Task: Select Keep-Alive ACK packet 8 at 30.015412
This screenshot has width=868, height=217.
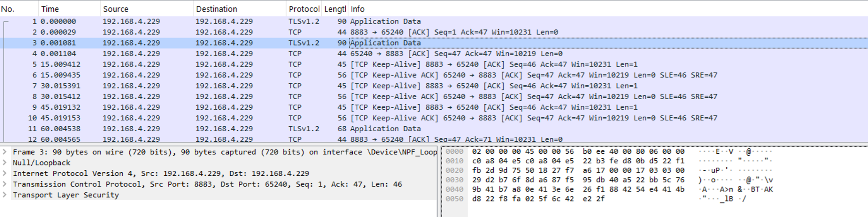Action: click(x=434, y=97)
